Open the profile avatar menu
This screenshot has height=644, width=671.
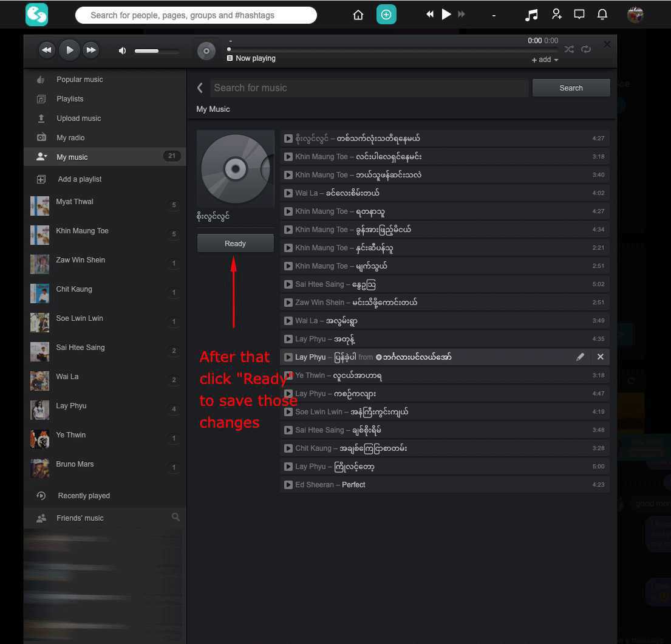pos(635,15)
